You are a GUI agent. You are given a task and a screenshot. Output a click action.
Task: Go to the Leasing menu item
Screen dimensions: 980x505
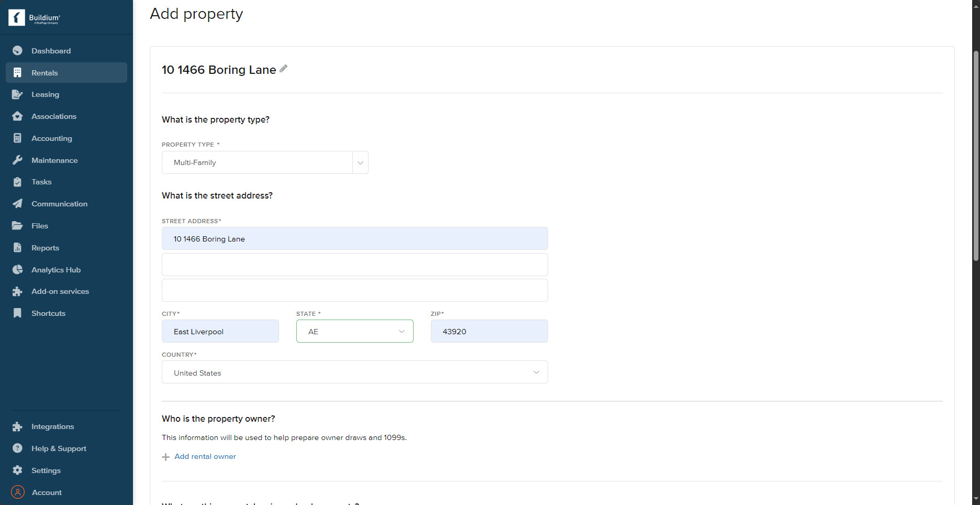(x=45, y=94)
